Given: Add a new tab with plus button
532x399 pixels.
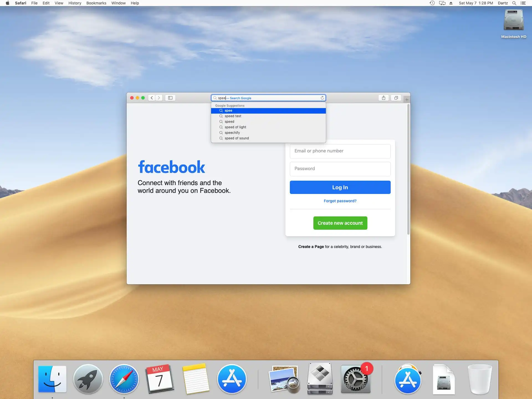Looking at the screenshot, I should coord(406,99).
